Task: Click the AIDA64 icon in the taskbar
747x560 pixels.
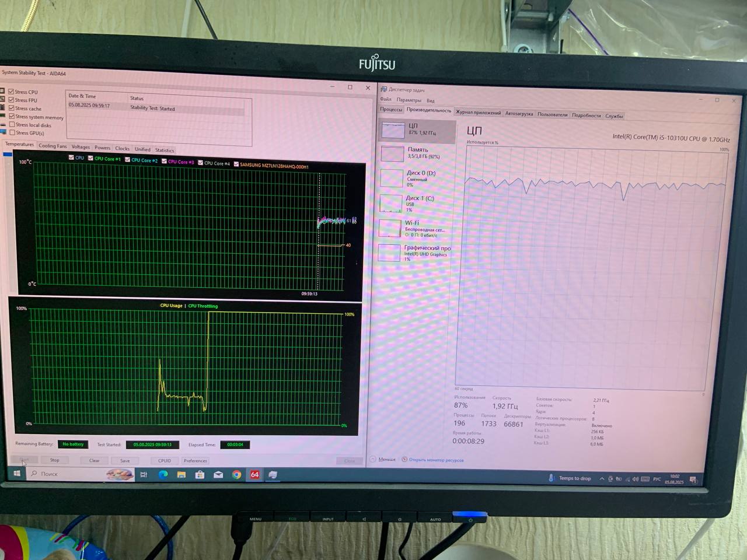Action: pos(254,475)
